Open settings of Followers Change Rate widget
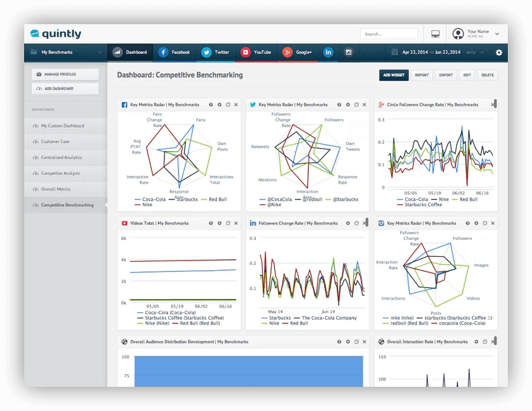The height and width of the screenshot is (411, 532). 348,223
